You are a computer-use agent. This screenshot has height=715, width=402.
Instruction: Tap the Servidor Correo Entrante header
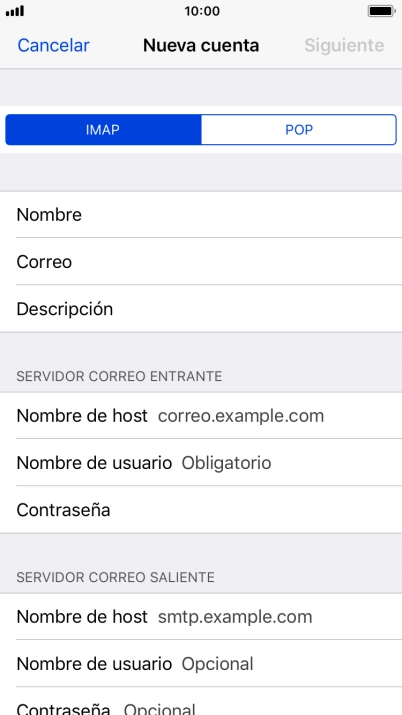coord(119,376)
